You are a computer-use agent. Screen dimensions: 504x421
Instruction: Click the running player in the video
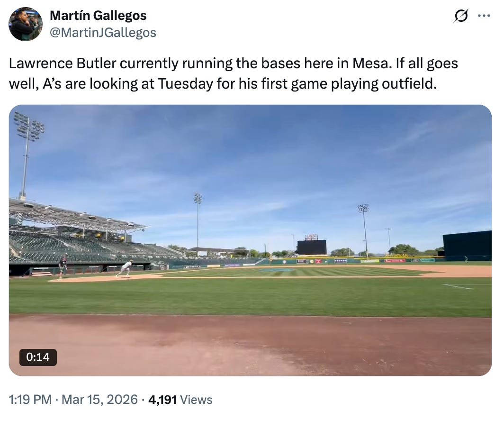coord(125,269)
